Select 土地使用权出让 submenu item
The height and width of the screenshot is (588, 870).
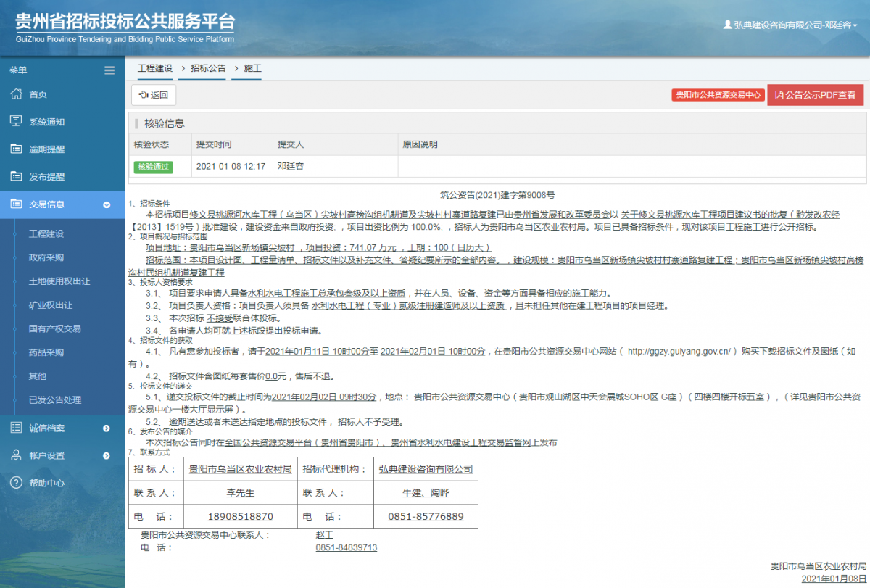point(59,281)
